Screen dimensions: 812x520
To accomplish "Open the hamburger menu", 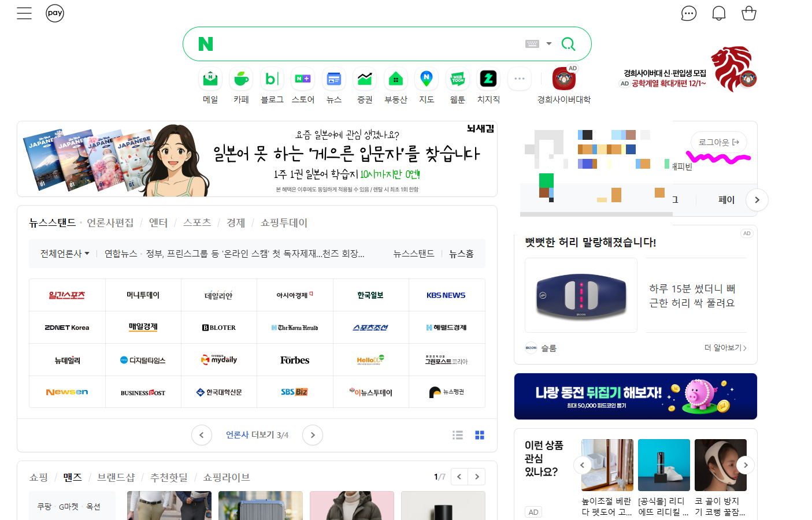I will pyautogui.click(x=24, y=13).
